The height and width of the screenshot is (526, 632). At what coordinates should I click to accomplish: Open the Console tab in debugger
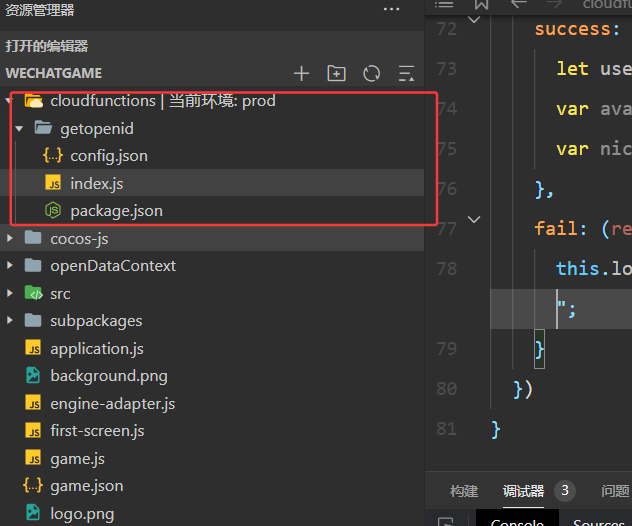click(517, 522)
